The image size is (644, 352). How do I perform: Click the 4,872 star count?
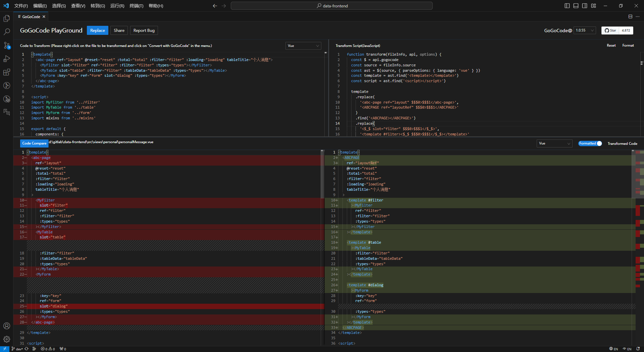[x=626, y=31]
